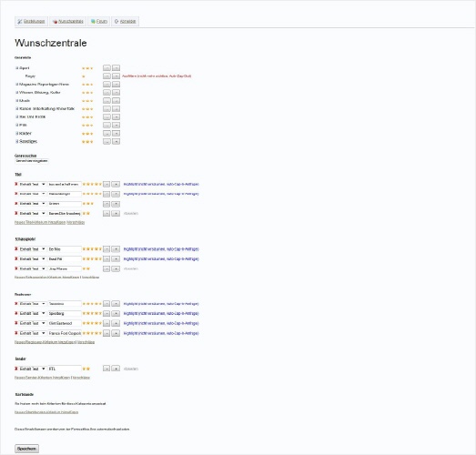Click the Speichern button
This screenshot has height=455, width=476.
26,449
